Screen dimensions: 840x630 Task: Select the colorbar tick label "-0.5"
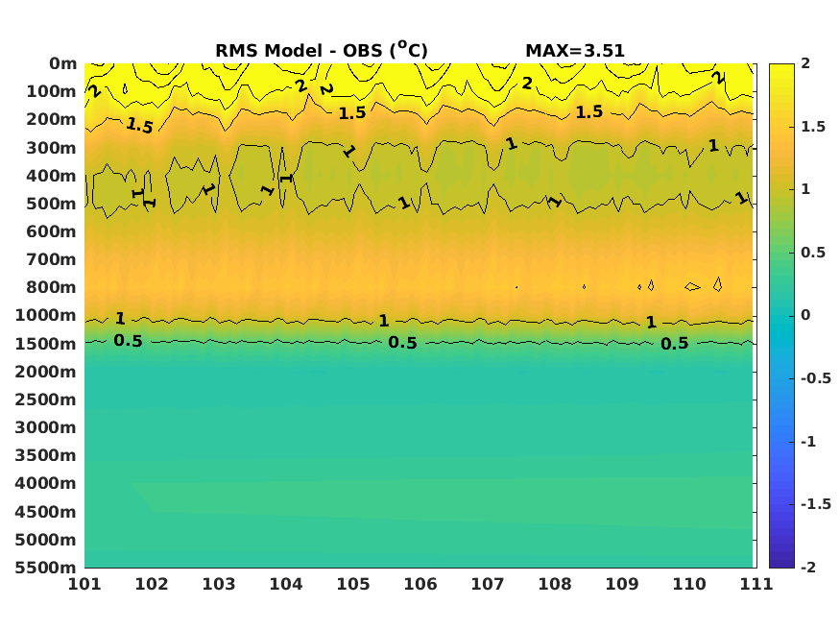coord(816,378)
